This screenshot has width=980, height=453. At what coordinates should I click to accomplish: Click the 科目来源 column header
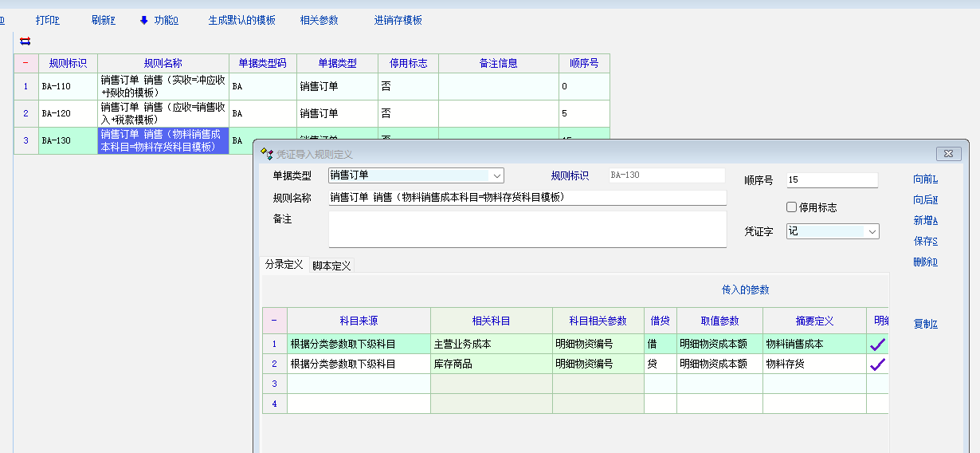click(359, 321)
